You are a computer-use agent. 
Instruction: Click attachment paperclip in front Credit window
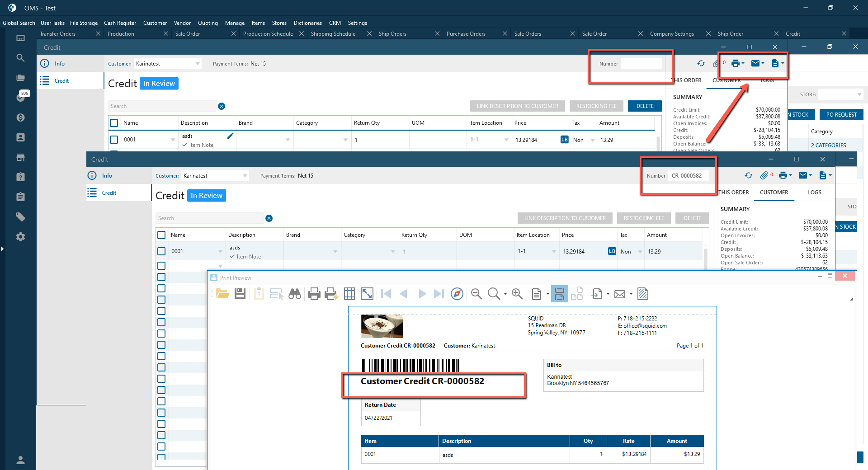tap(764, 175)
